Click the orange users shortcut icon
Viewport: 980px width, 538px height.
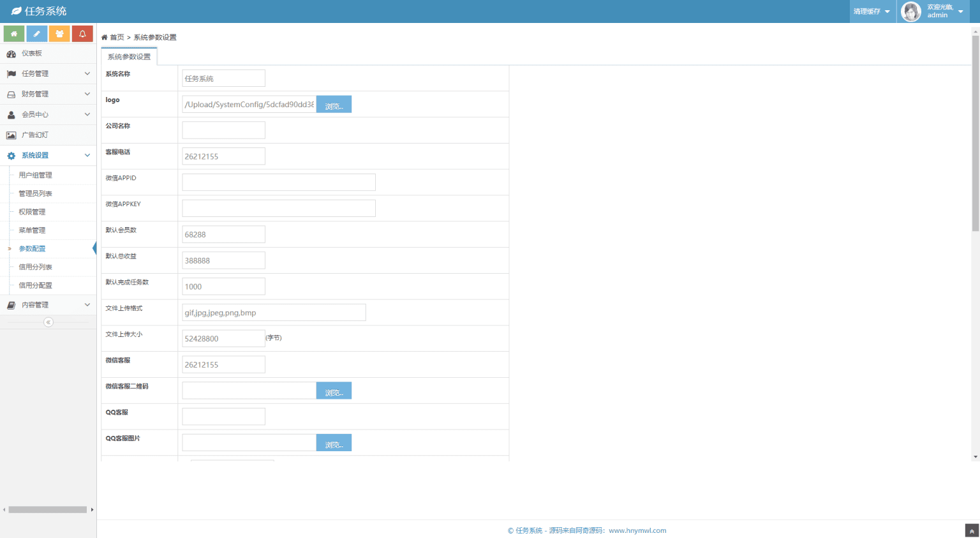[59, 34]
